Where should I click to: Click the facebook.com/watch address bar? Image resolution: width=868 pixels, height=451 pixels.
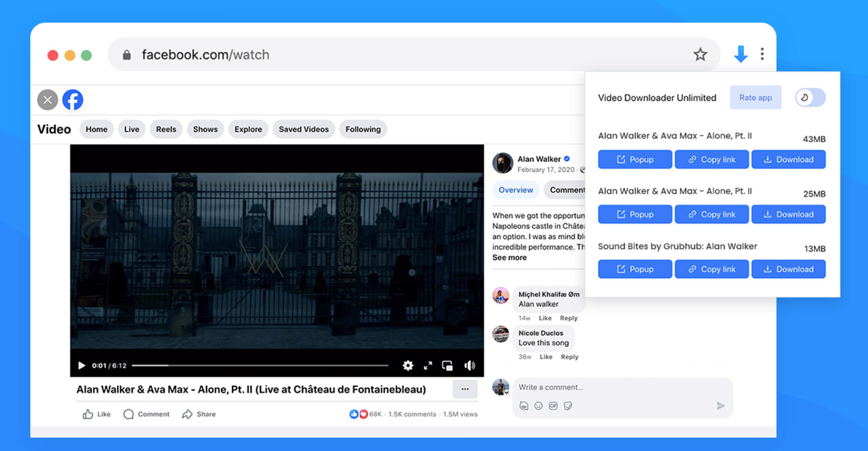point(414,54)
